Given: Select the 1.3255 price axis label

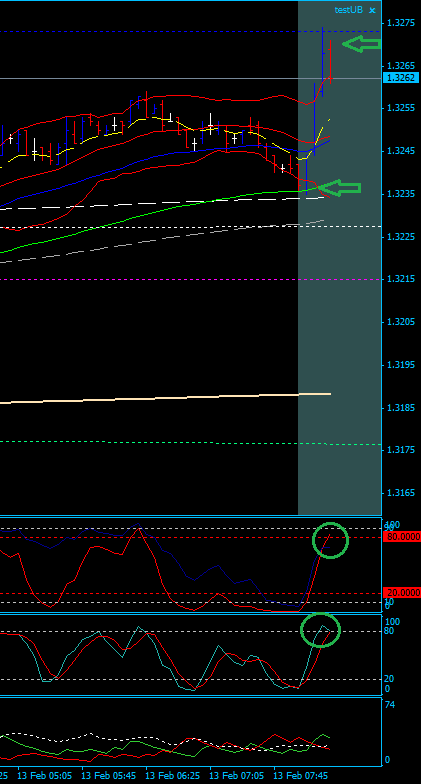Looking at the screenshot, I should point(400,108).
